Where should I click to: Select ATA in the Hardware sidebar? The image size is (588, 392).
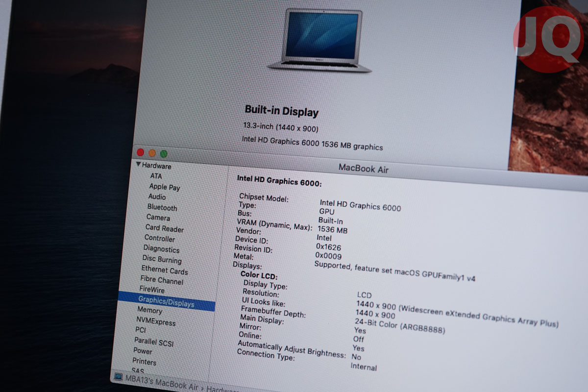(x=156, y=176)
